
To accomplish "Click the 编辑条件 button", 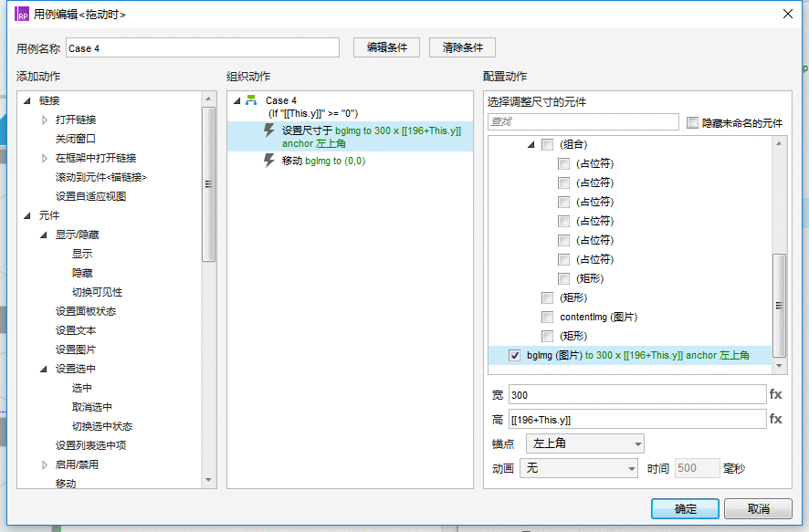I will 386,47.
